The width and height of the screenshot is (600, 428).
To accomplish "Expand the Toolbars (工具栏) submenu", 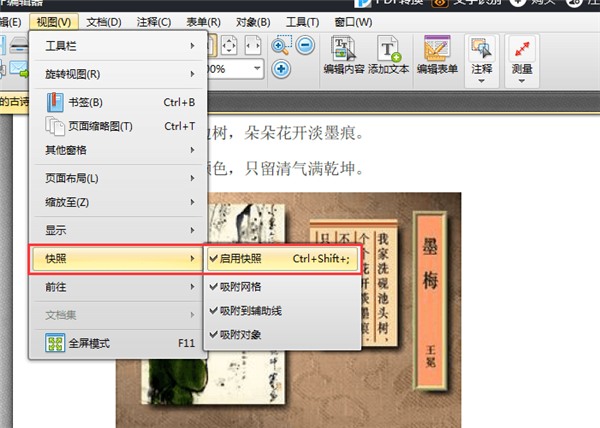I will click(x=120, y=46).
